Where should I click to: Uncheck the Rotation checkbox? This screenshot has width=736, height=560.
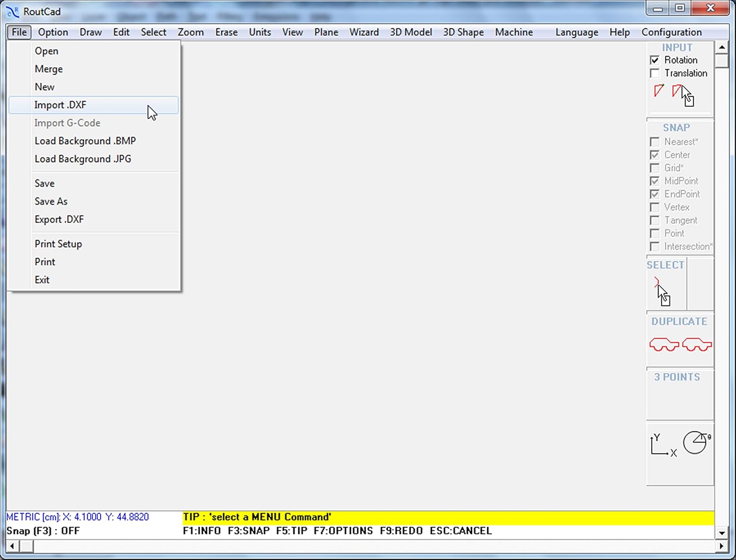click(655, 60)
